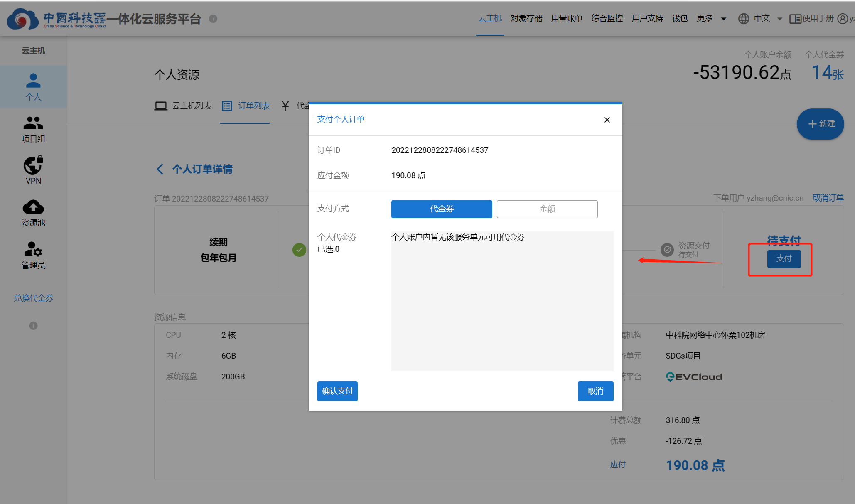This screenshot has height=504, width=855.
Task: Expand the 中文 language dropdown arrow
Action: pyautogui.click(x=780, y=19)
